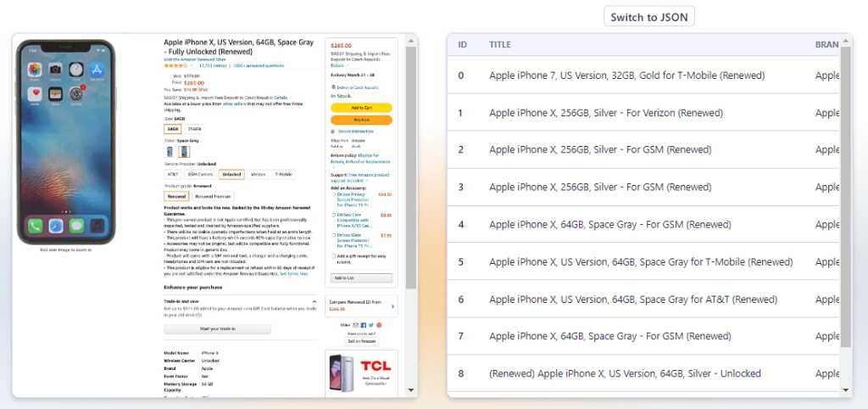Open the Visit the Amazon Renewed Store link
The image size is (868, 409).
point(195,59)
